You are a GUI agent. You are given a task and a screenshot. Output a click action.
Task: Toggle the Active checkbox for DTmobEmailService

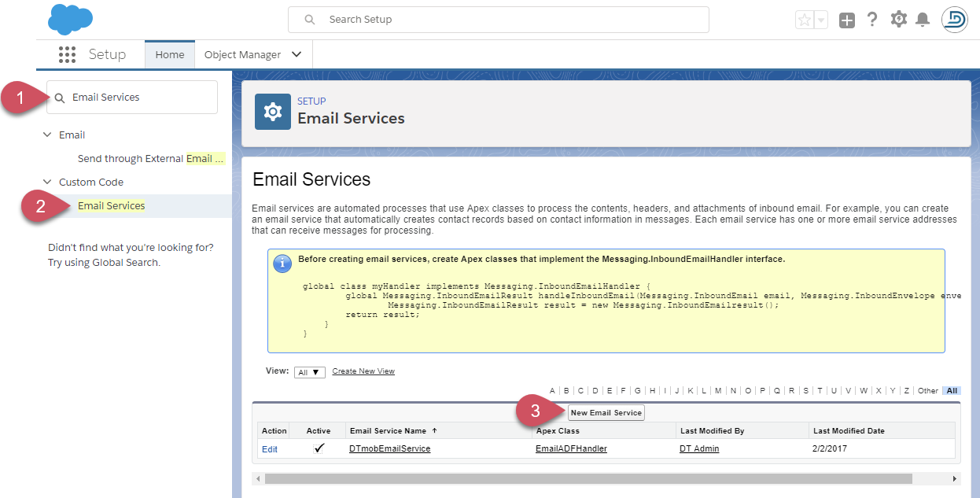point(318,448)
